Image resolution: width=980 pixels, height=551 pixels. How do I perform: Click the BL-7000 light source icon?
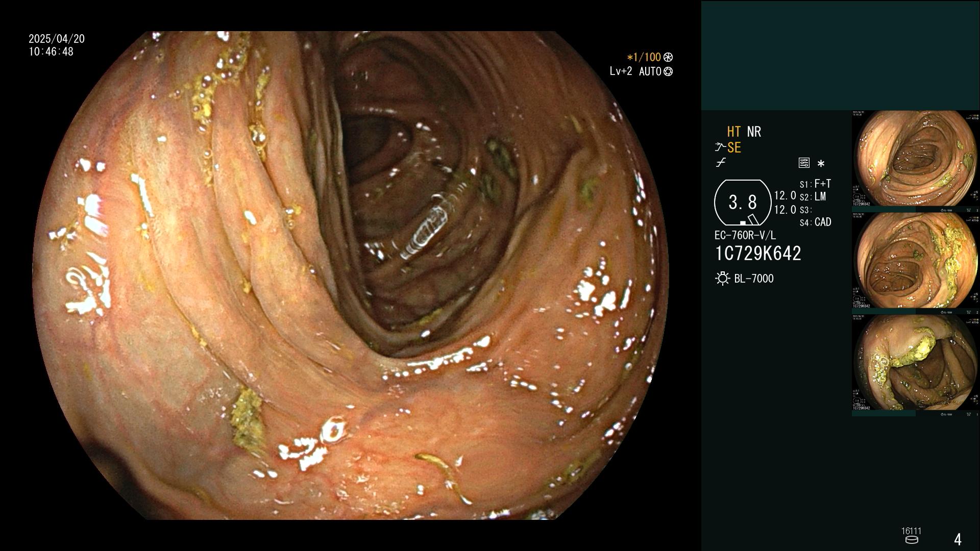point(723,279)
